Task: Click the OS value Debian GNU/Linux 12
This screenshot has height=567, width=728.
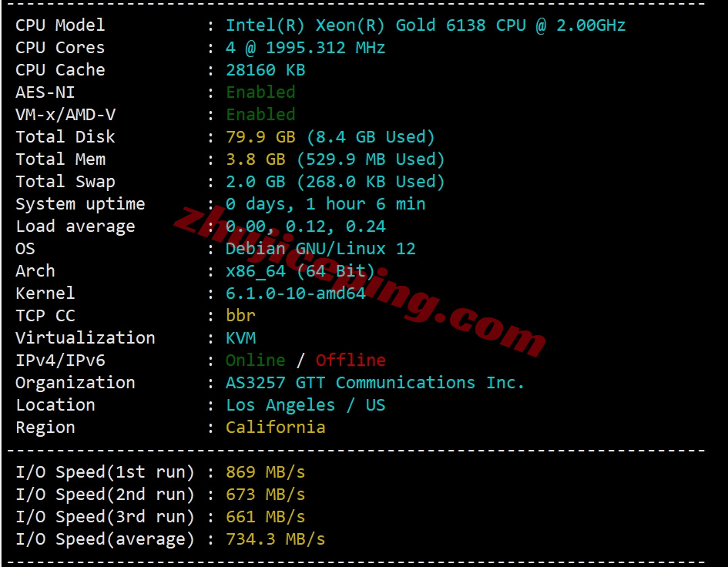Action: click(x=320, y=248)
